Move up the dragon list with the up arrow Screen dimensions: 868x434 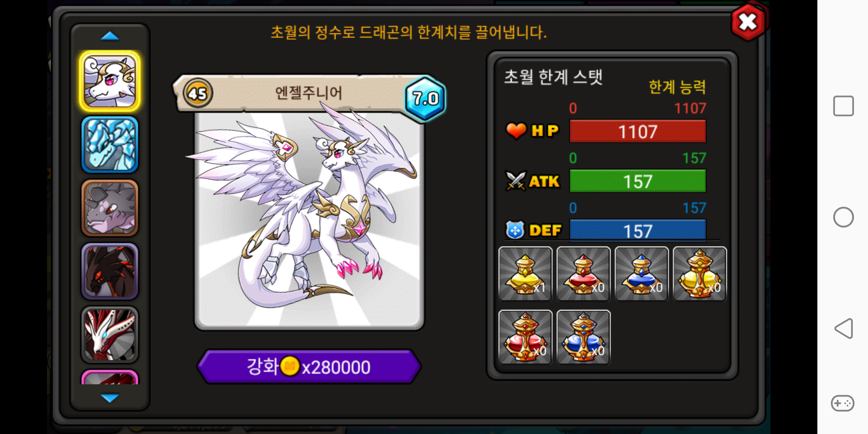pyautogui.click(x=109, y=36)
